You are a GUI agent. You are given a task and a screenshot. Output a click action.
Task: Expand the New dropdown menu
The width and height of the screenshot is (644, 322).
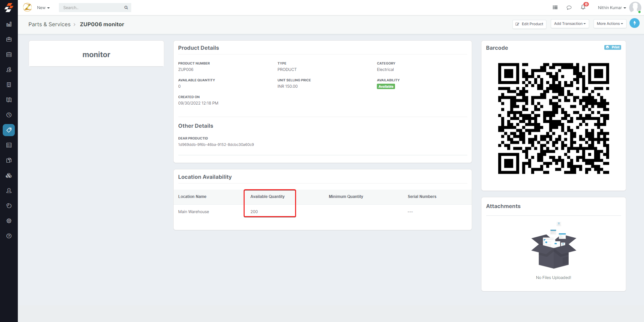(43, 8)
